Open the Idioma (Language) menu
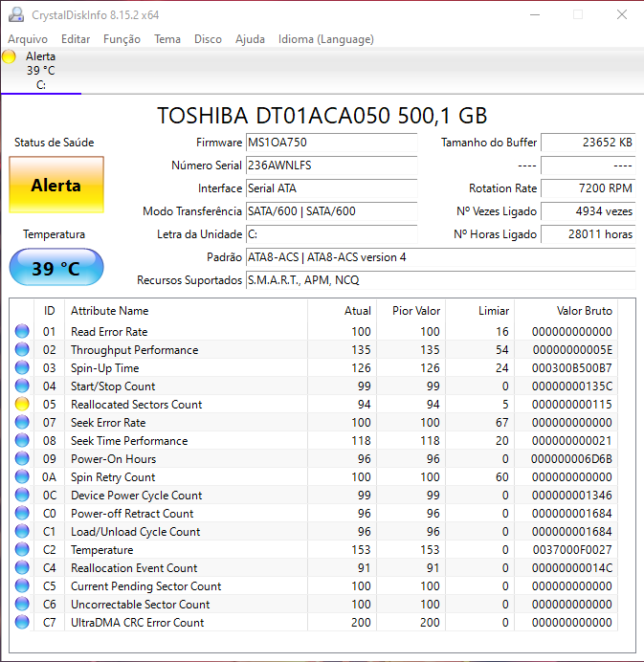 (x=326, y=39)
